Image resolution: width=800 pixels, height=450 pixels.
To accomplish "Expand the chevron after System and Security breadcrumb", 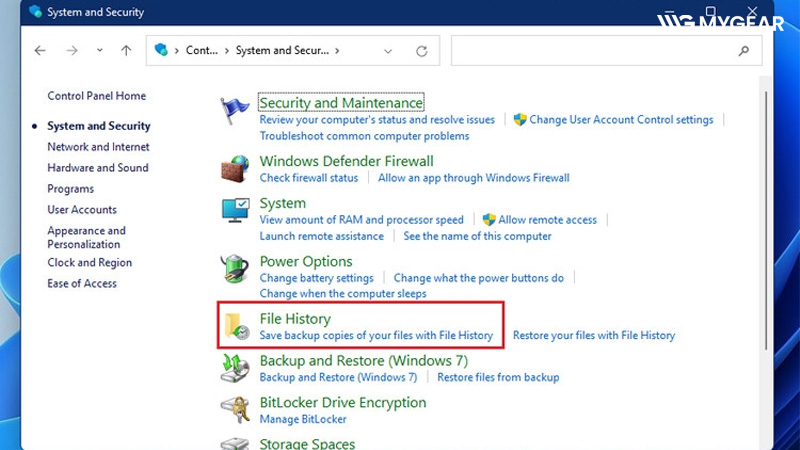I will point(338,50).
